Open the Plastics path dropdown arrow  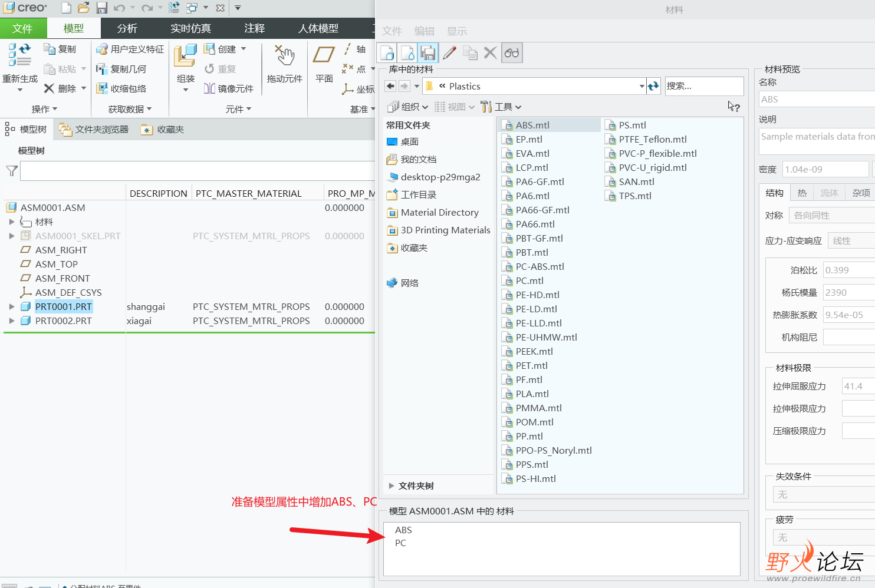pos(642,87)
